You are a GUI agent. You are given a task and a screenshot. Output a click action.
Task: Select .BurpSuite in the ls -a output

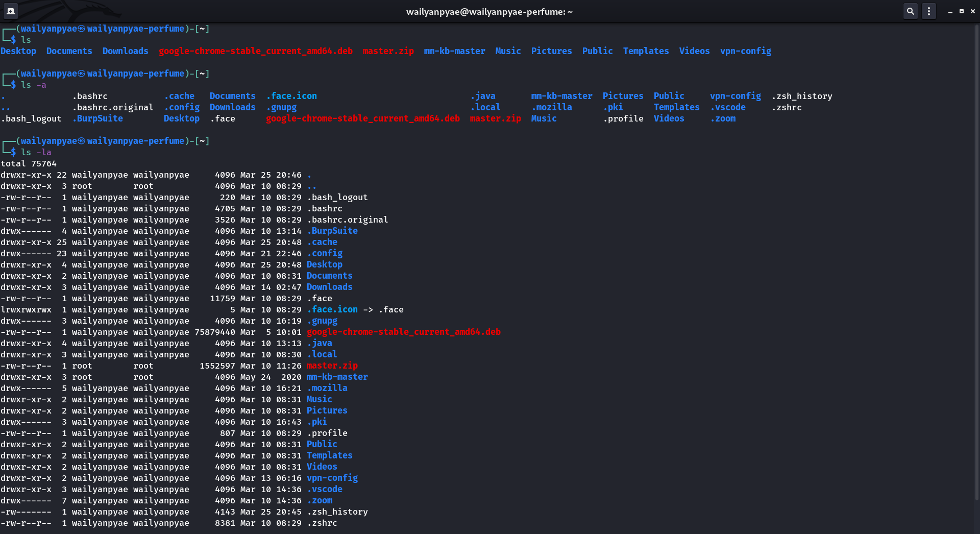click(x=97, y=118)
